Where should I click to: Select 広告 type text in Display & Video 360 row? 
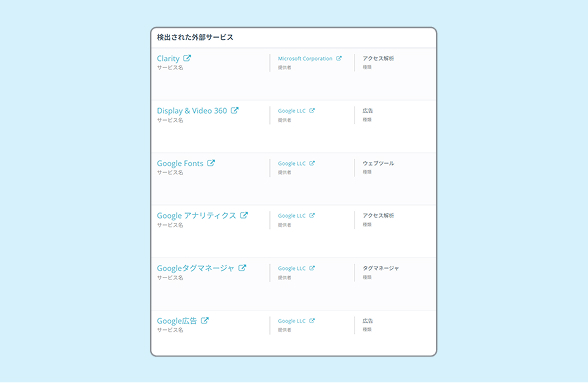coord(368,111)
